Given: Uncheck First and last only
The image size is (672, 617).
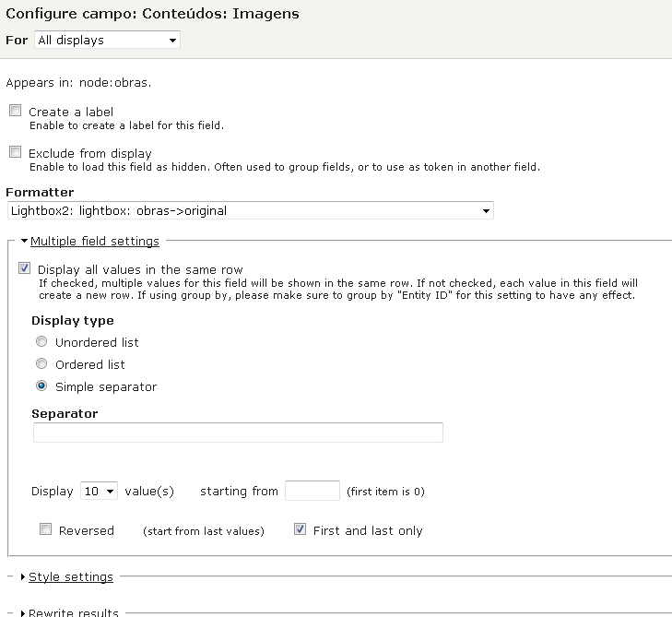Looking at the screenshot, I should (300, 529).
